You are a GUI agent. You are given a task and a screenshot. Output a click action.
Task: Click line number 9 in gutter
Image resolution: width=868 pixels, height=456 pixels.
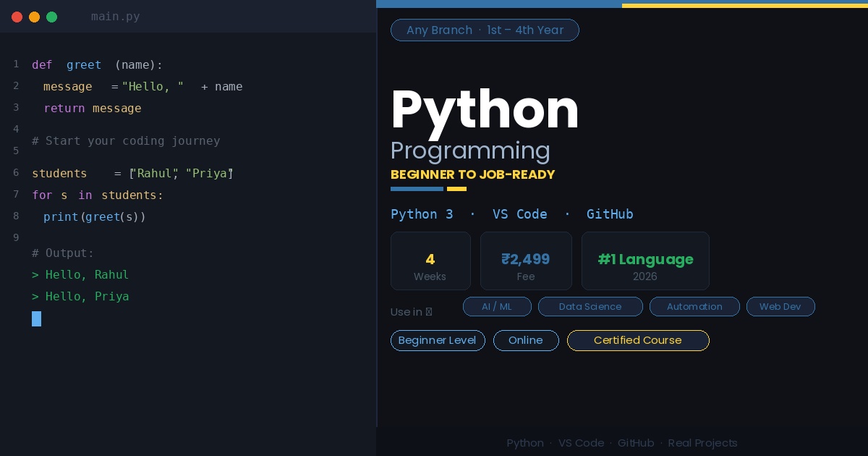tap(16, 237)
